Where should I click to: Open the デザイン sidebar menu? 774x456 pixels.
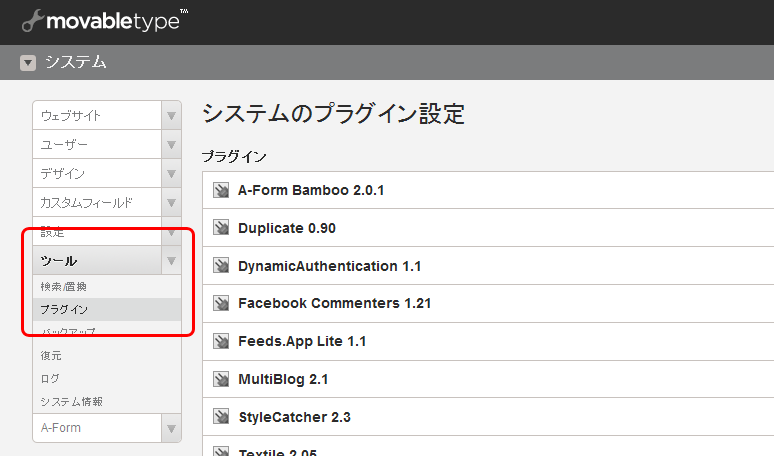tap(97, 173)
